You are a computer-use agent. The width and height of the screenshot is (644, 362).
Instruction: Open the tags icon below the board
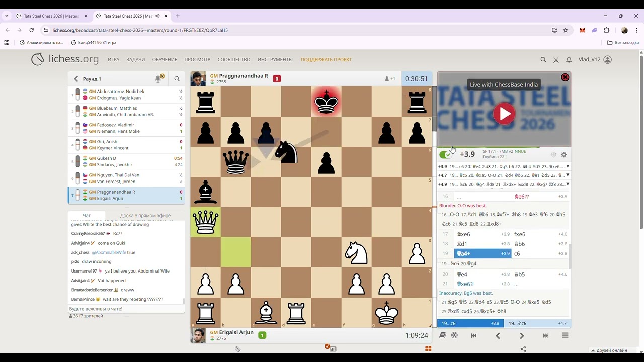tap(237, 349)
